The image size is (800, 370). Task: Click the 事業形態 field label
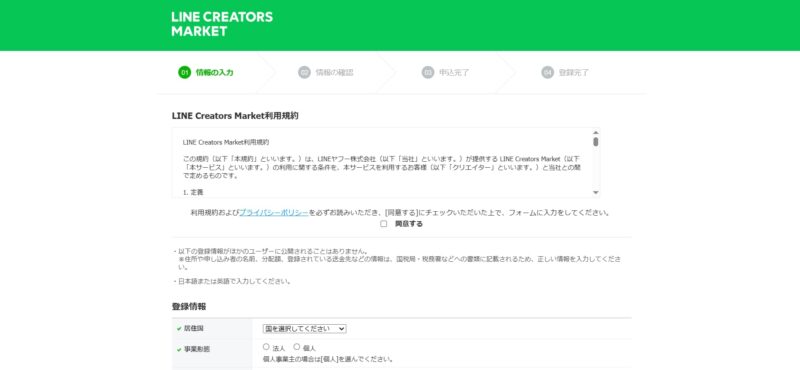(x=197, y=349)
